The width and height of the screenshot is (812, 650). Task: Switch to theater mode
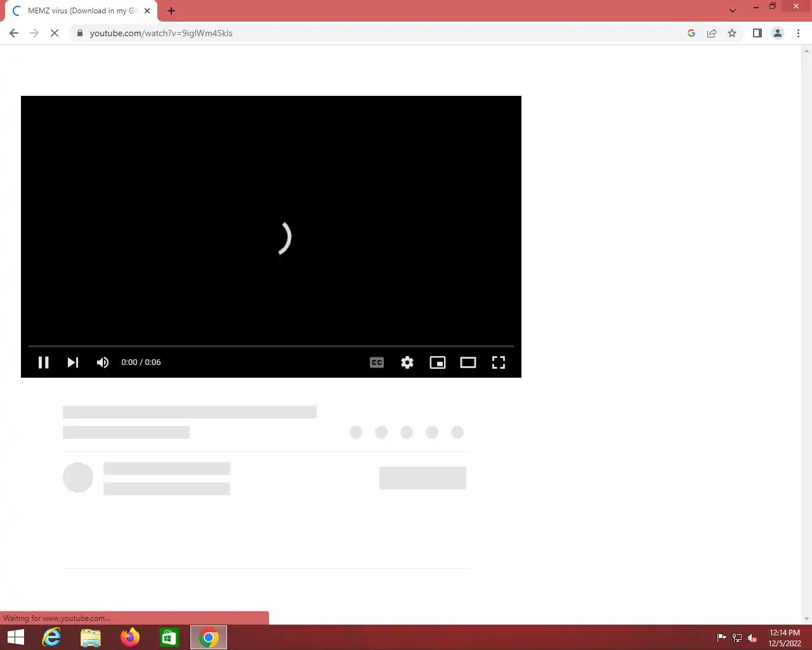click(x=468, y=362)
